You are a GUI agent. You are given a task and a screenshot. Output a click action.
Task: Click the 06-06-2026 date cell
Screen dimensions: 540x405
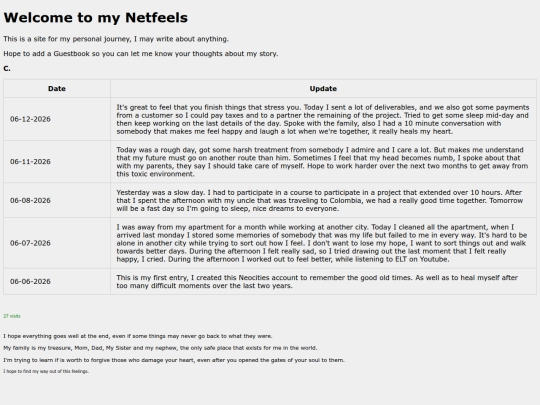(57, 281)
